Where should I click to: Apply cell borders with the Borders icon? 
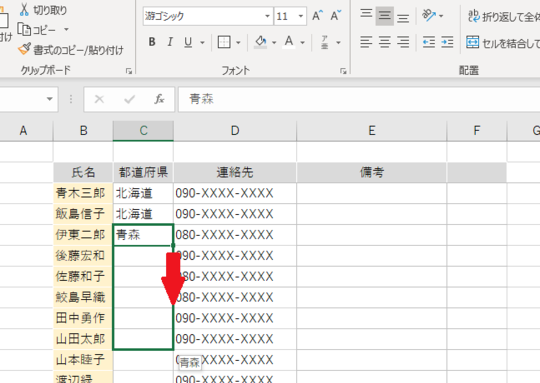(224, 42)
